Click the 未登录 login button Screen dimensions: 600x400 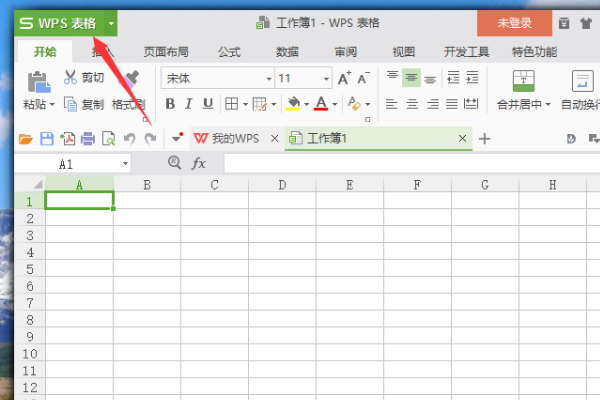514,23
